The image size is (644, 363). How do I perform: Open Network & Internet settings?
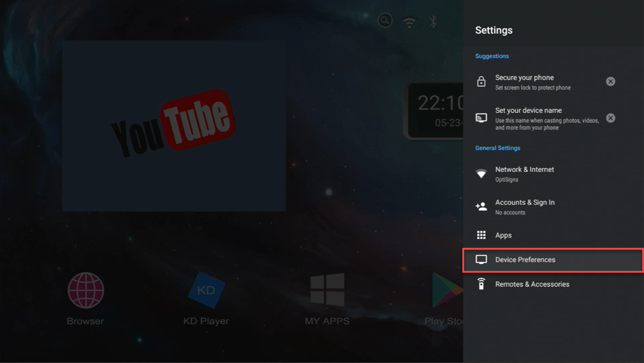tap(553, 174)
